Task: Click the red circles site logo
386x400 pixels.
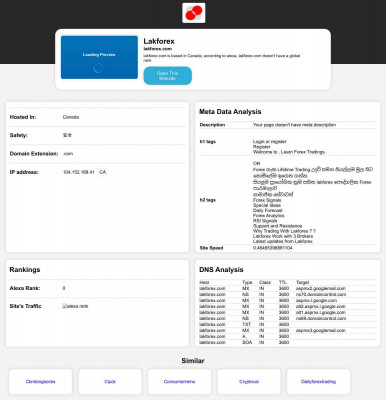Action: [194, 13]
